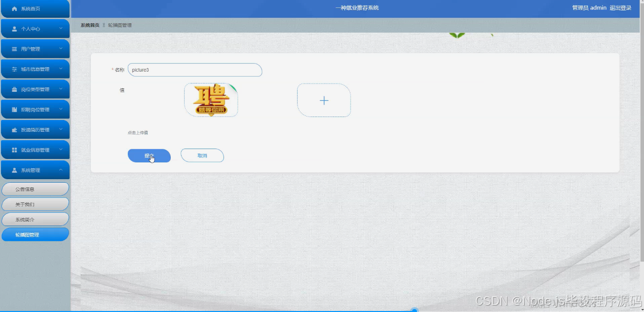Click the 系统首页 breadcrumb link

click(x=90, y=25)
